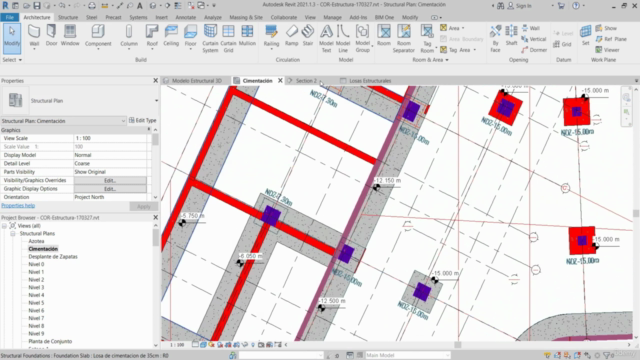Click the Set work plane tool
The image size is (640, 360).
coord(585,35)
